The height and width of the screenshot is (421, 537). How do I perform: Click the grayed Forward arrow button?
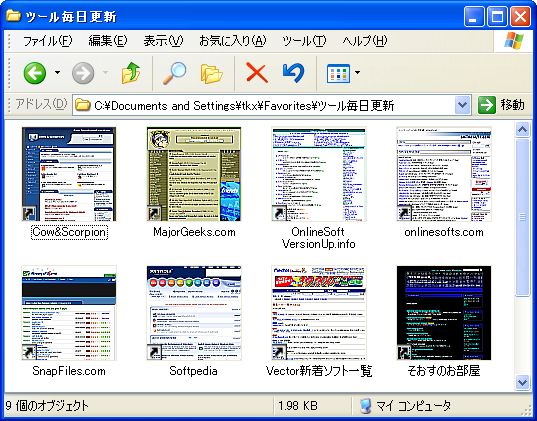pos(83,73)
